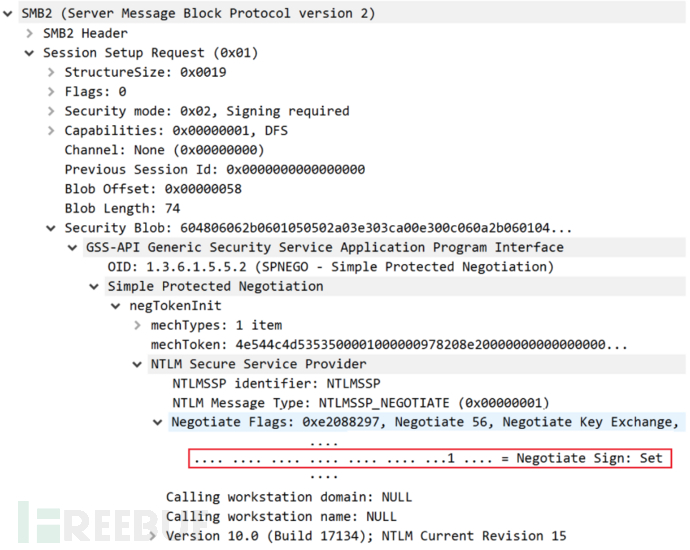Collapse NTLM Secure Service Provider arrow
This screenshot has height=550, width=690.
point(137,365)
